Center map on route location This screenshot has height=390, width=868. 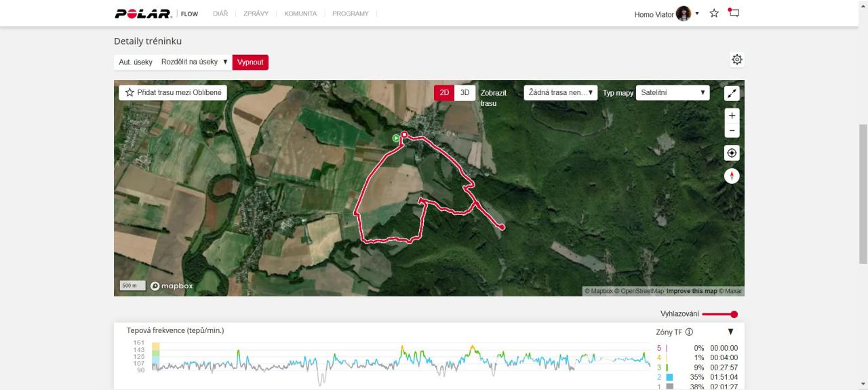[x=732, y=153]
